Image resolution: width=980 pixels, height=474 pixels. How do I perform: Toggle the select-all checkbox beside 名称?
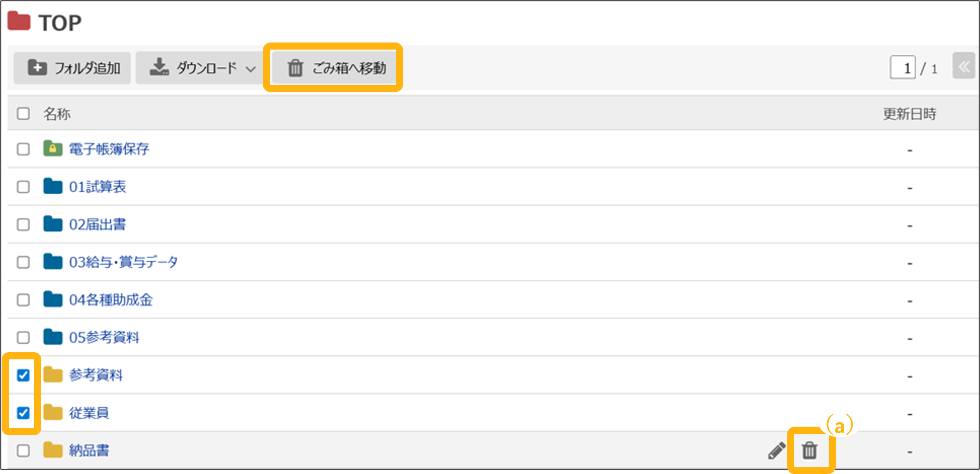(x=23, y=114)
